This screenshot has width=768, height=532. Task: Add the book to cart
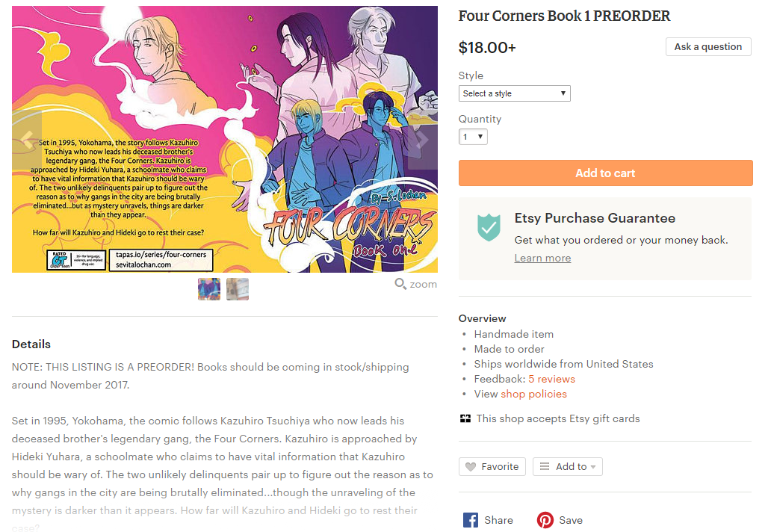[x=605, y=173]
